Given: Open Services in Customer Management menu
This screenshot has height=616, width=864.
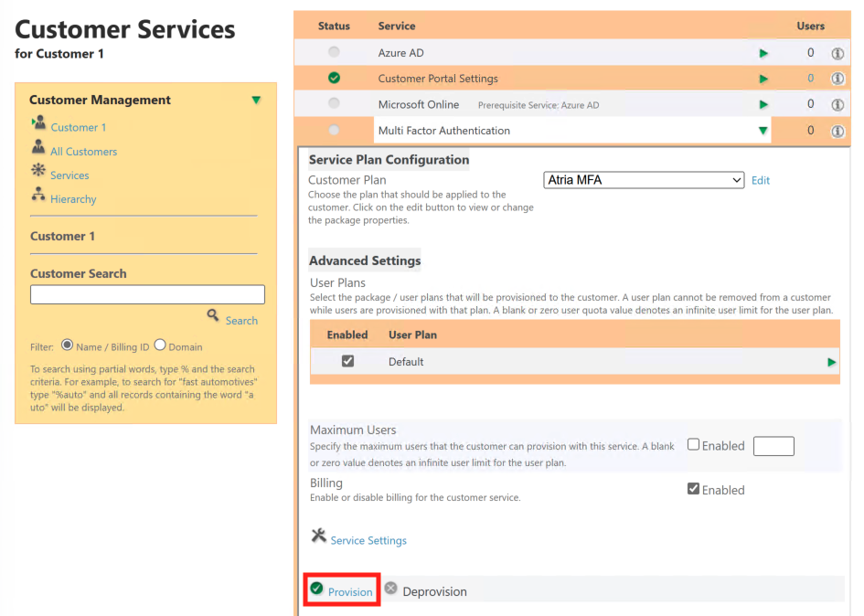Looking at the screenshot, I should tap(69, 175).
